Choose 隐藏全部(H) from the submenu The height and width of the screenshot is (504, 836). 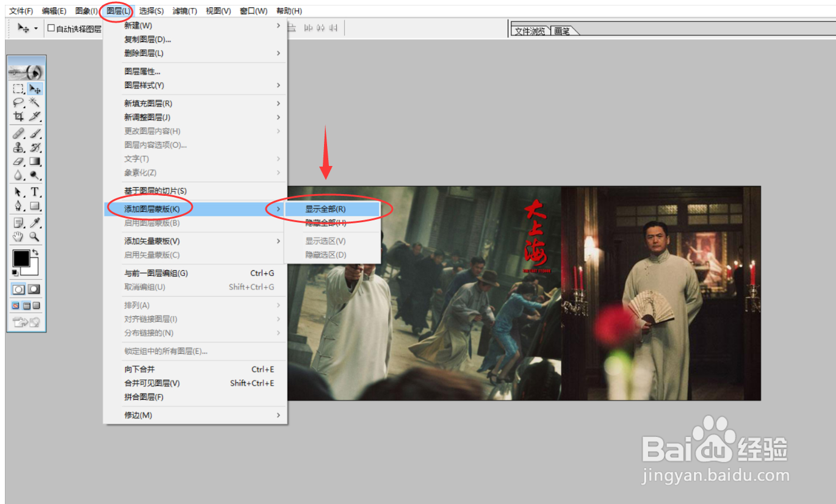(x=333, y=223)
